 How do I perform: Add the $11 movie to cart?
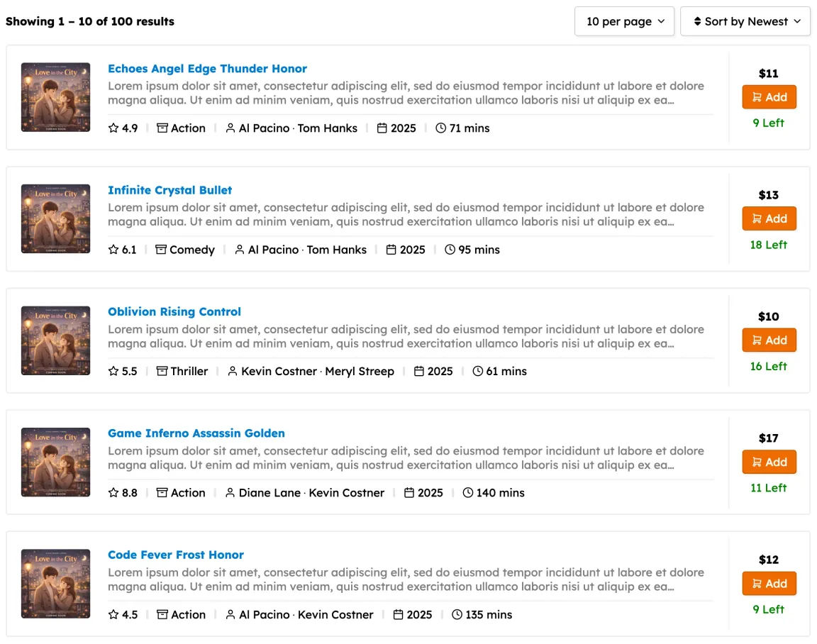pyautogui.click(x=769, y=97)
